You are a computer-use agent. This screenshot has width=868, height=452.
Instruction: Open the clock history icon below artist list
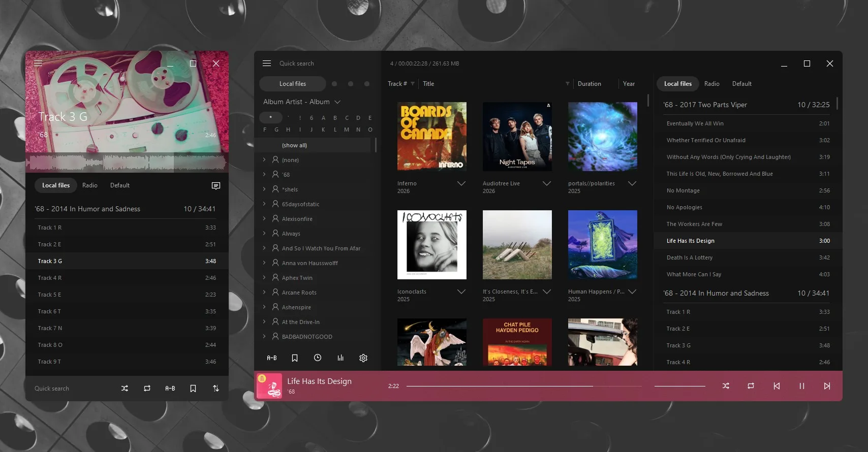318,358
